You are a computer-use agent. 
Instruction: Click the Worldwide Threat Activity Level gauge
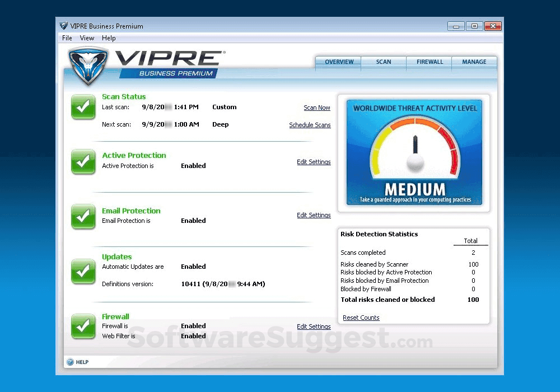click(414, 152)
